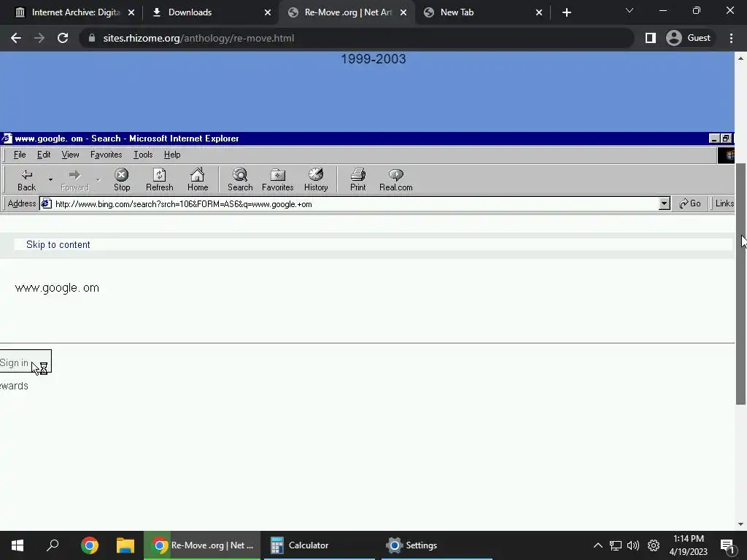This screenshot has width=747, height=560.
Task: Switch to Settings in the taskbar
Action: (437, 545)
